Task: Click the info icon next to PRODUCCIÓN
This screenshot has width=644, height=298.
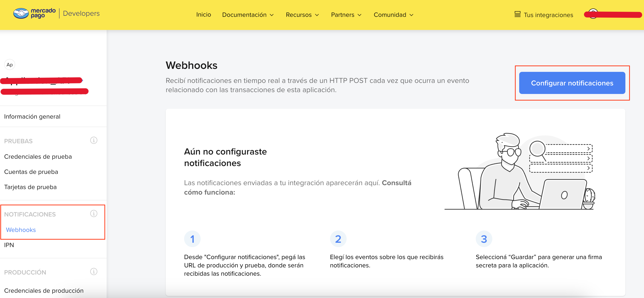Action: [x=94, y=271]
